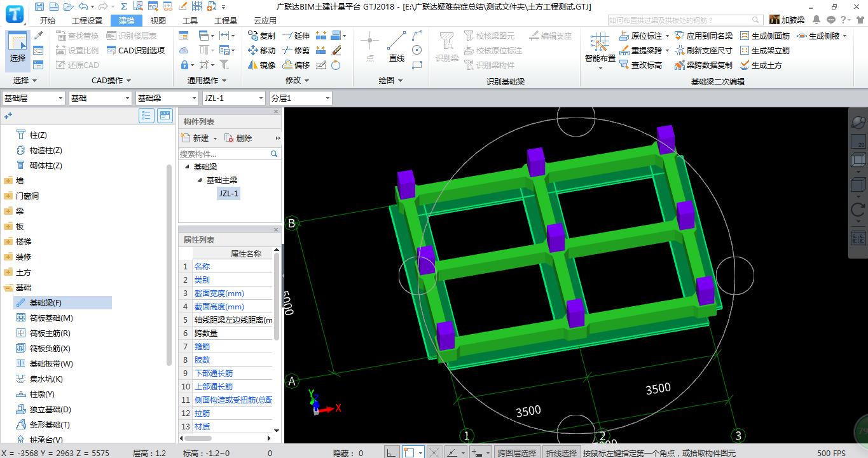Click 查改标高 check and modify elevation
Viewport: 868px width, 458px height.
641,65
